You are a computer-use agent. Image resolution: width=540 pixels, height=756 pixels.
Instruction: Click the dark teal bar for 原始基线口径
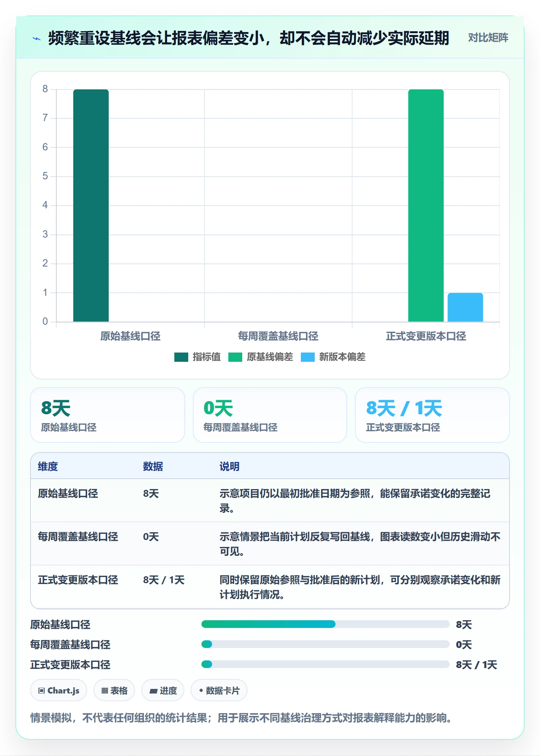click(91, 205)
